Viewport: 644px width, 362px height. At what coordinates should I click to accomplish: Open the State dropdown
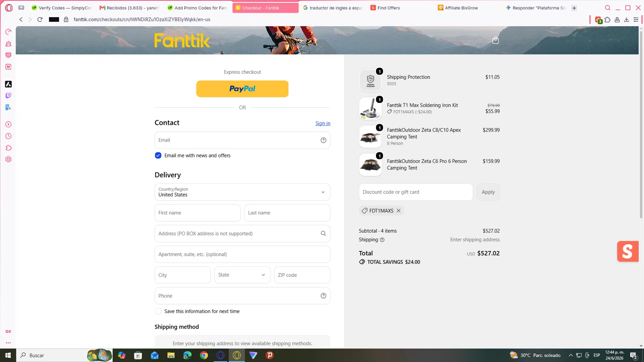click(242, 275)
